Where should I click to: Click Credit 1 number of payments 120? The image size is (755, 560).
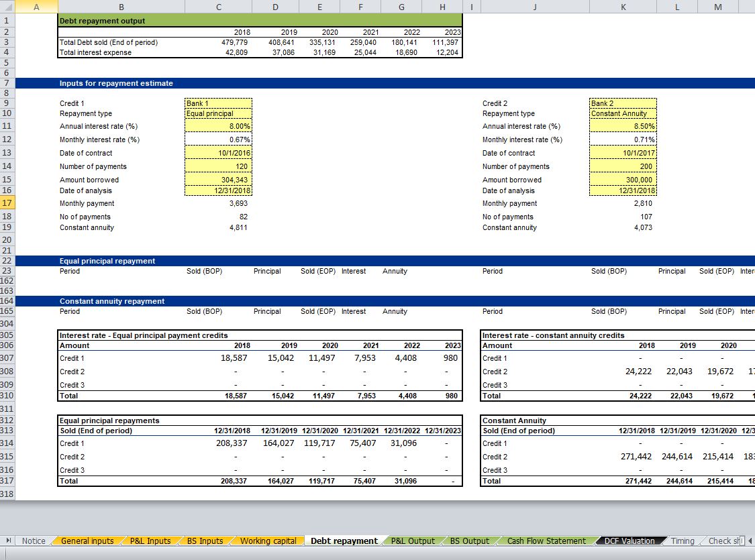(218, 166)
